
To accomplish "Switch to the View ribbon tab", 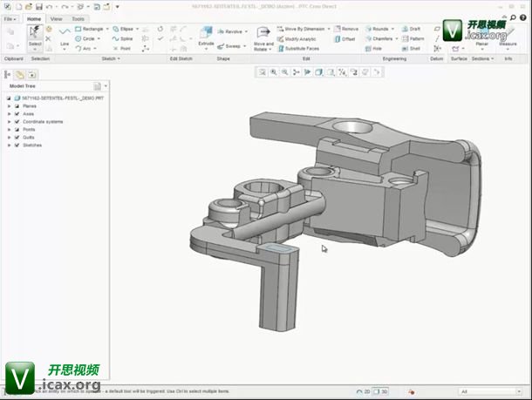I will point(56,18).
